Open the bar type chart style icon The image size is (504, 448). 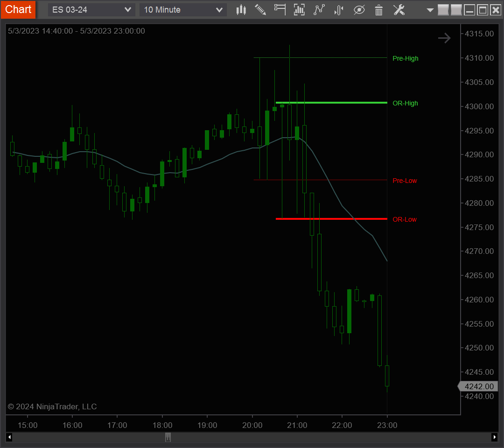click(x=241, y=10)
